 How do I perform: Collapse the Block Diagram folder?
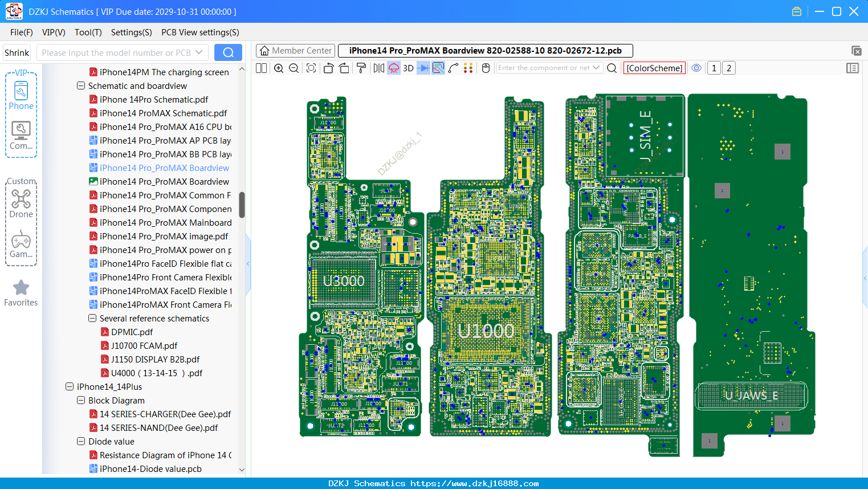[x=81, y=401]
